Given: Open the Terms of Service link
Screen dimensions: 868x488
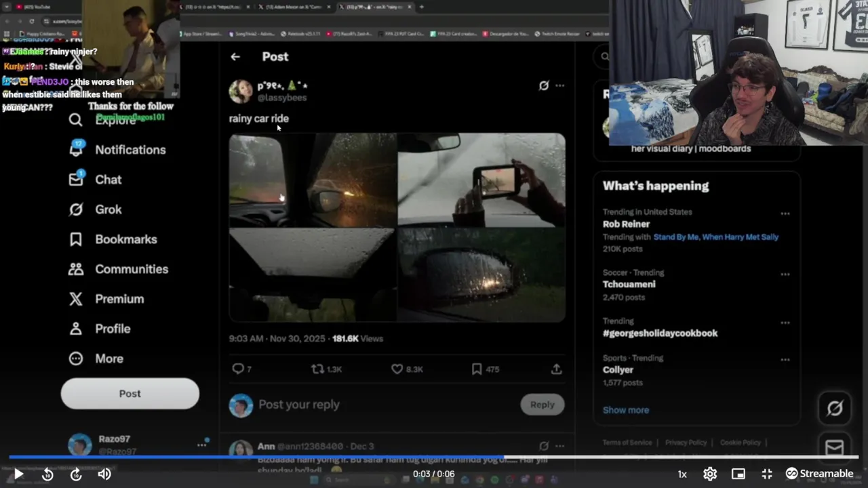Looking at the screenshot, I should point(627,443).
